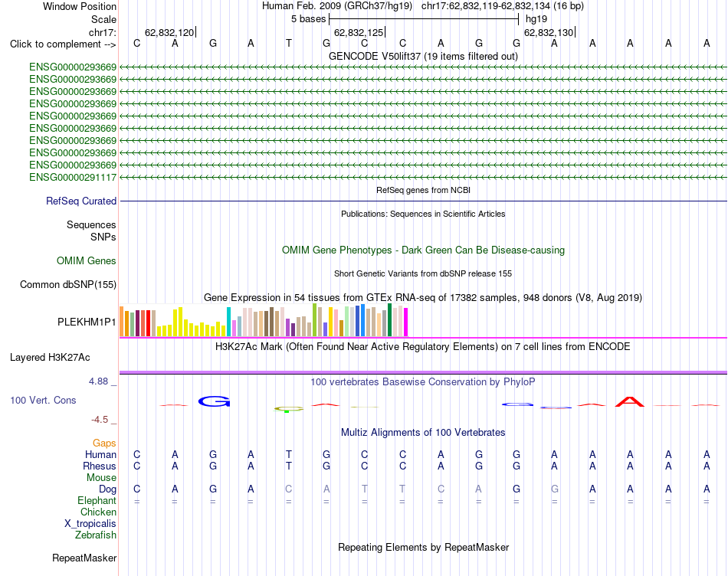Click the 'Click to complement -->' label
728x576 pixels.
coord(63,44)
